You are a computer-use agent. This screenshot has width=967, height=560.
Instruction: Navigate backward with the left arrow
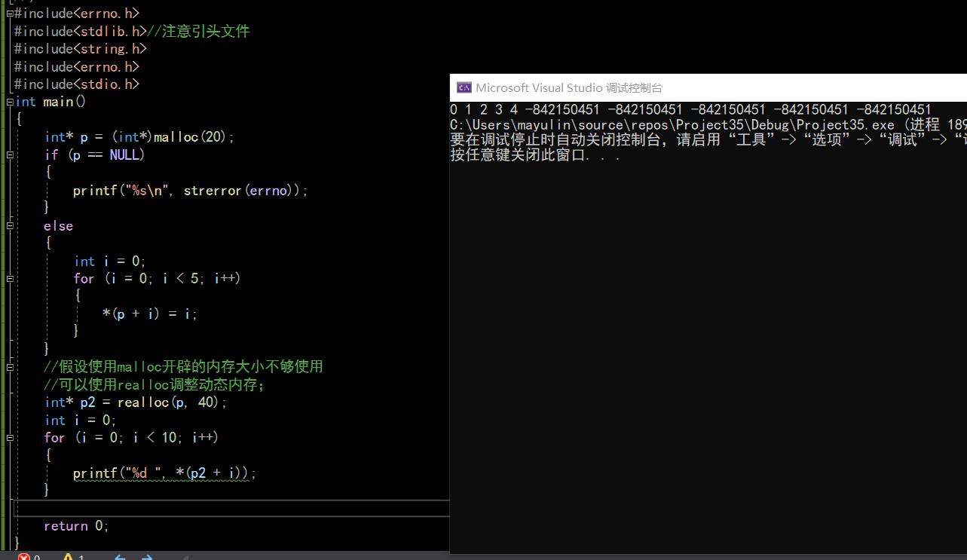click(x=119, y=557)
